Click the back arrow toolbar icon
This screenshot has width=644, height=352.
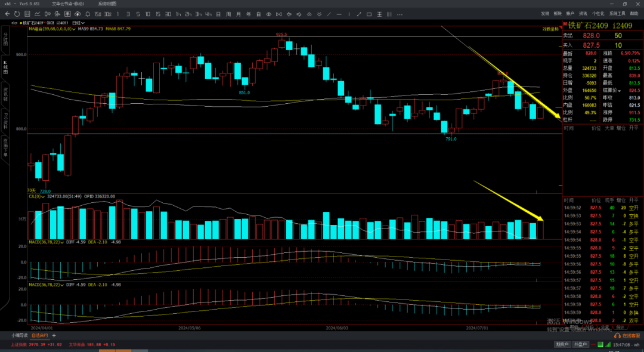(x=7, y=14)
